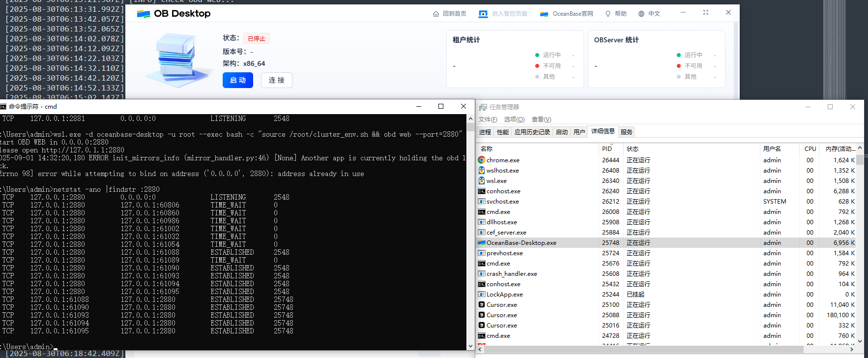
Task: Click the OB Desktop logo icon
Action: tap(144, 14)
